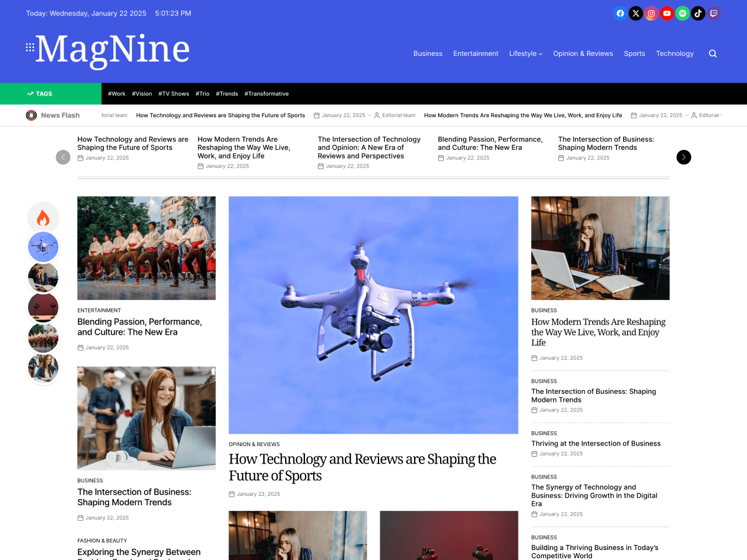Open the #TV Shows tag link

174,93
